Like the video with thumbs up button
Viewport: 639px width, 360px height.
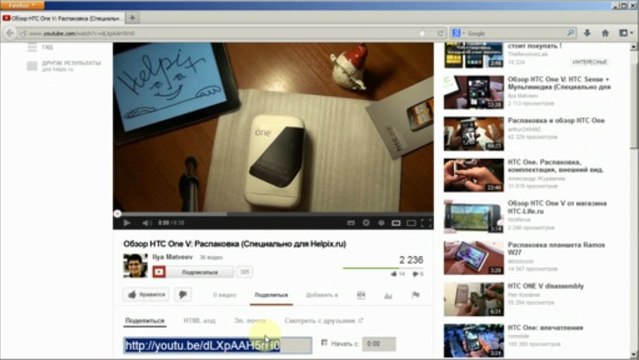pyautogui.click(x=145, y=294)
